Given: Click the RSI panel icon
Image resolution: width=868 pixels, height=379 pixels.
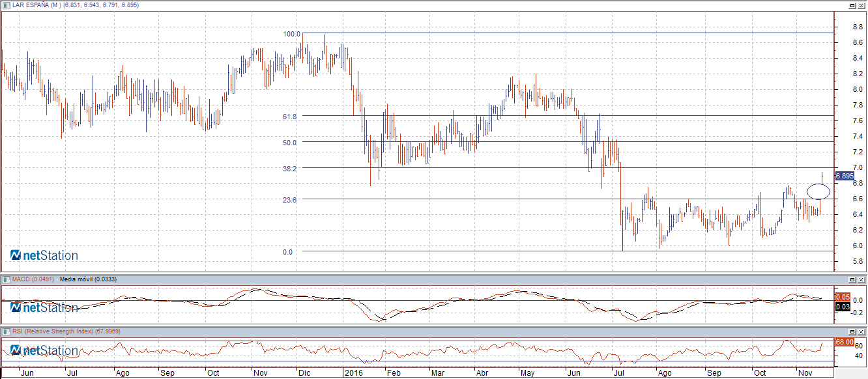Looking at the screenshot, I should click(6, 331).
